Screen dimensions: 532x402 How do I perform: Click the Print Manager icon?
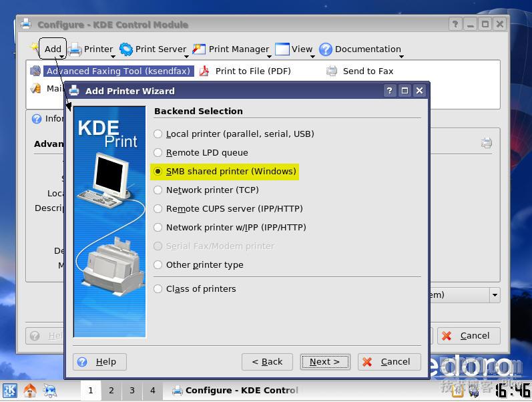click(199, 49)
